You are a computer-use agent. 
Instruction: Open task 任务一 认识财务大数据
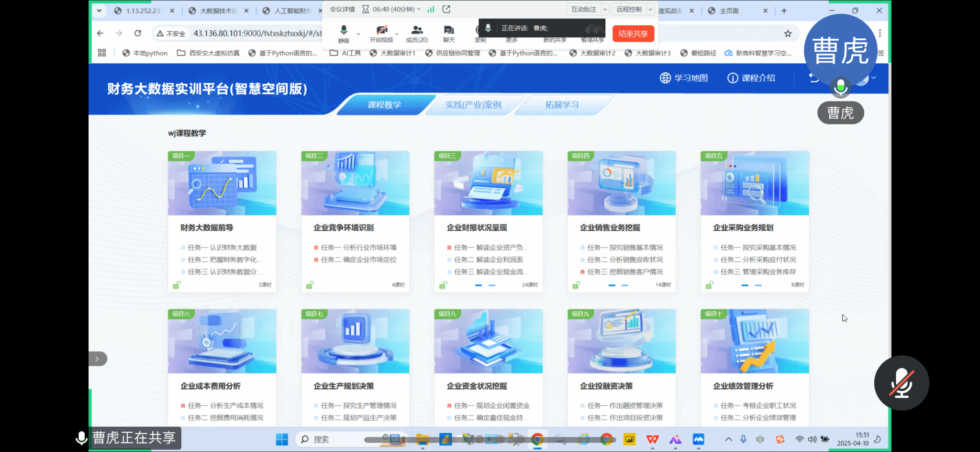click(x=222, y=248)
